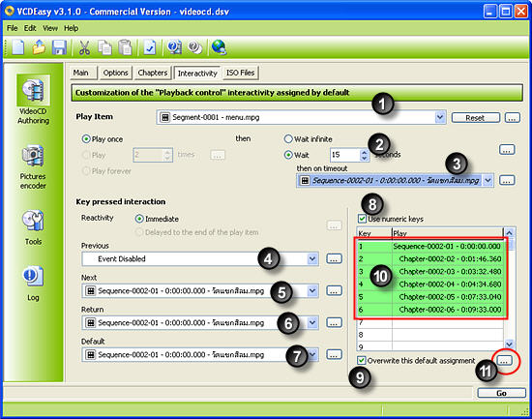532x419 pixels.
Task: Toggle Overwrite this default assignment checkbox
Action: coord(362,360)
